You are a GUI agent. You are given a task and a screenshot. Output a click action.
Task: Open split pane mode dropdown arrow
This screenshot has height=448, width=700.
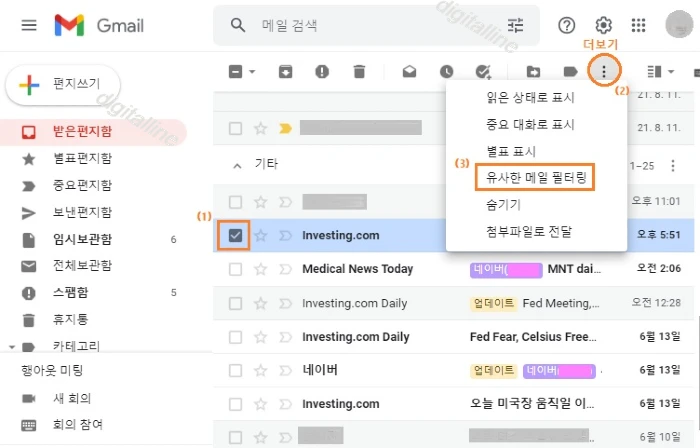point(671,71)
